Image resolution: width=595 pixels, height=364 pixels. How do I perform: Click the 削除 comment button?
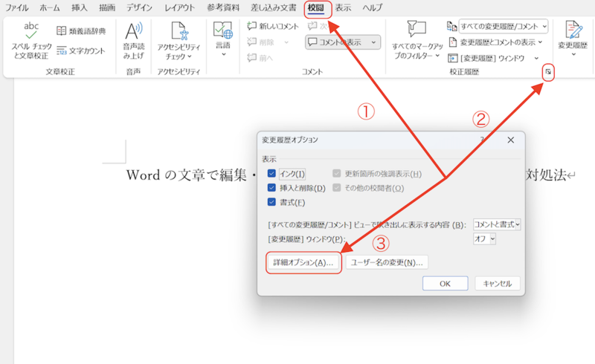(x=261, y=42)
